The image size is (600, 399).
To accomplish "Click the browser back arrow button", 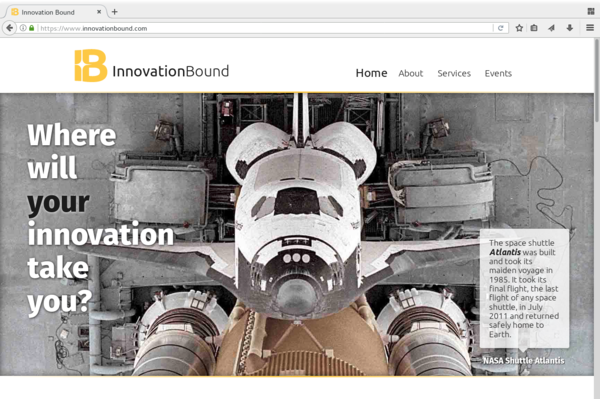I will (9, 28).
